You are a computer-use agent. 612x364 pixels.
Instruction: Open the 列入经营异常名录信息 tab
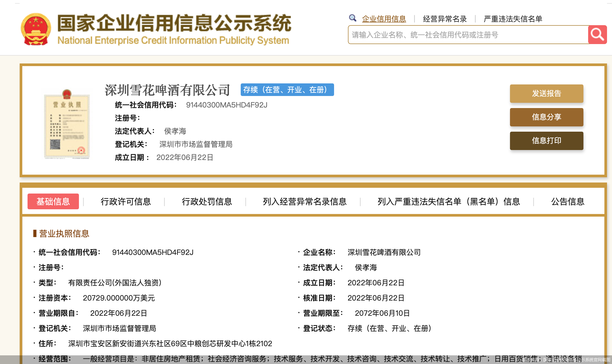coord(305,201)
